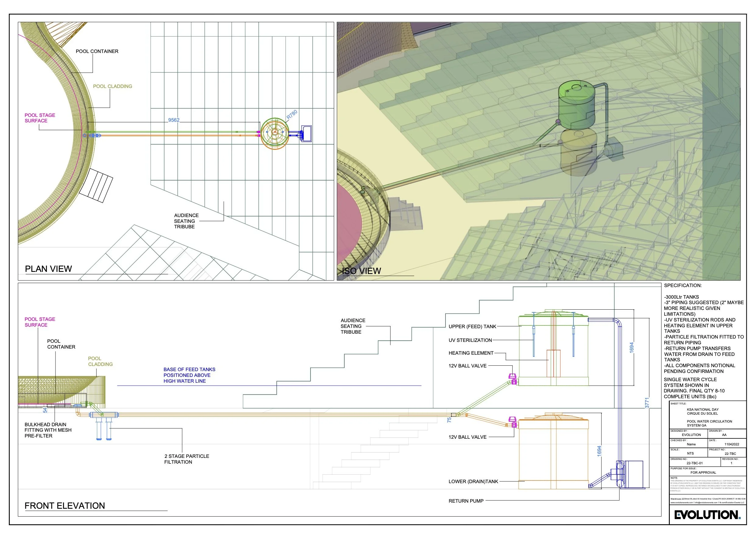Click the PLAN VIEW title
This screenshot has height=534, width=756.
tap(48, 269)
